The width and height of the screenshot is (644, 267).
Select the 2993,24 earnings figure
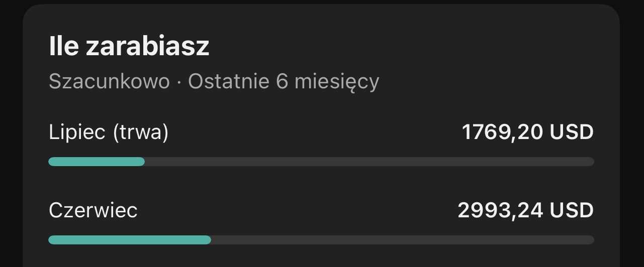[500, 210]
